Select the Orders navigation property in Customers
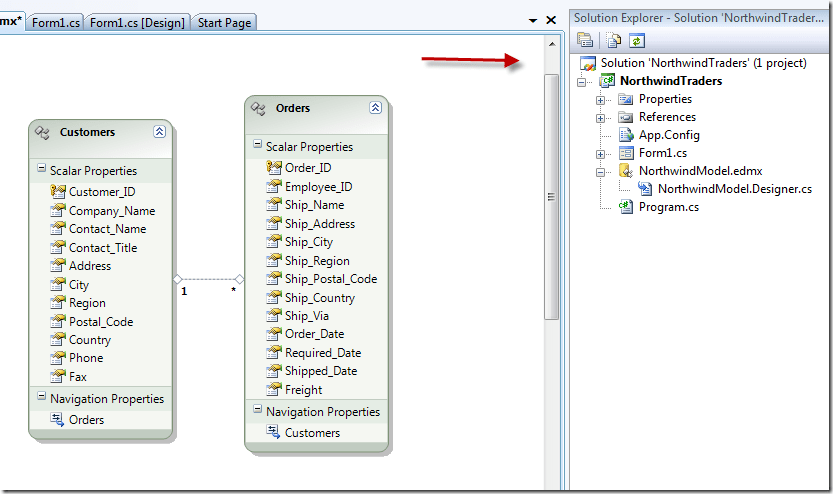 (x=86, y=420)
